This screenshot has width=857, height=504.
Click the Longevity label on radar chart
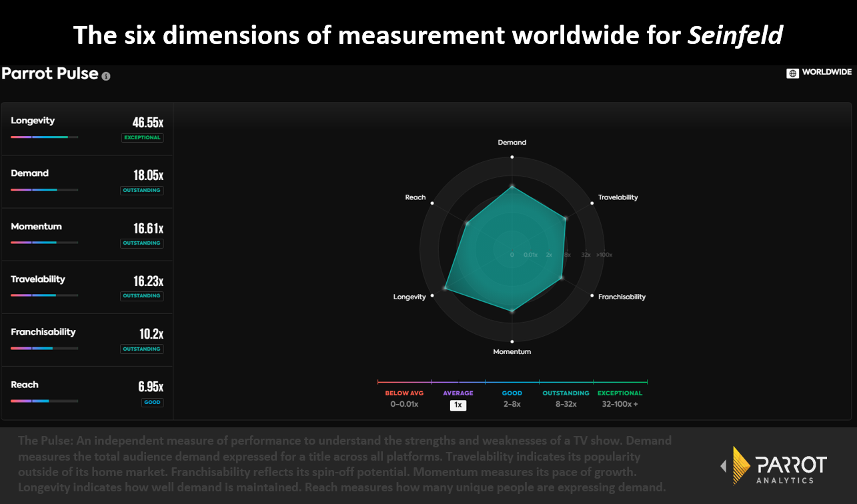pyautogui.click(x=409, y=297)
